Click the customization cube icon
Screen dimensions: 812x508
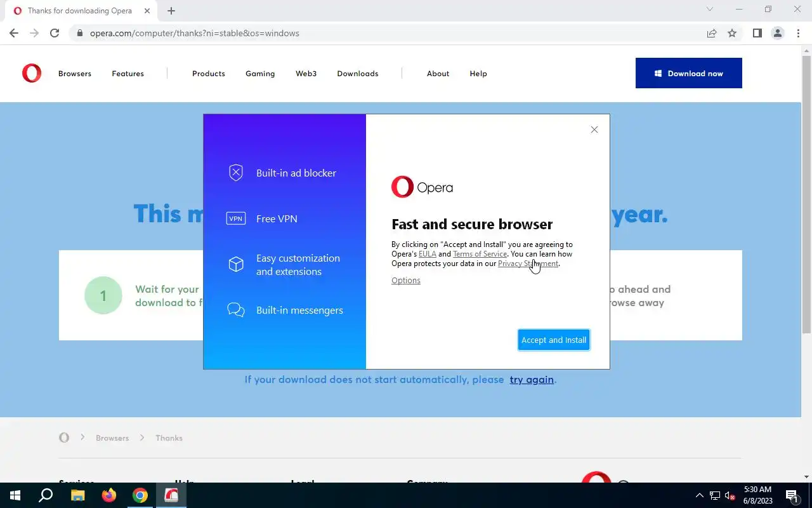tap(236, 264)
